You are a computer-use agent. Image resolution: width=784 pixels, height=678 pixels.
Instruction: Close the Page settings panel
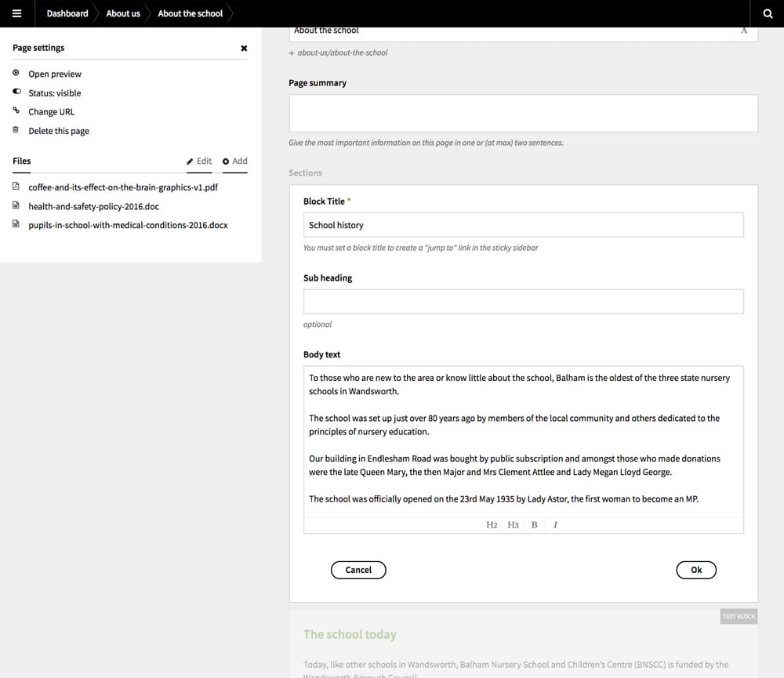[x=244, y=49]
